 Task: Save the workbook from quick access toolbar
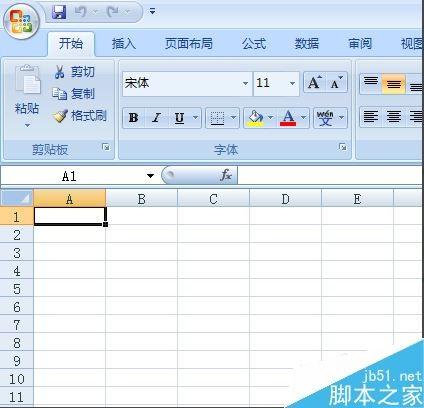pyautogui.click(x=59, y=12)
